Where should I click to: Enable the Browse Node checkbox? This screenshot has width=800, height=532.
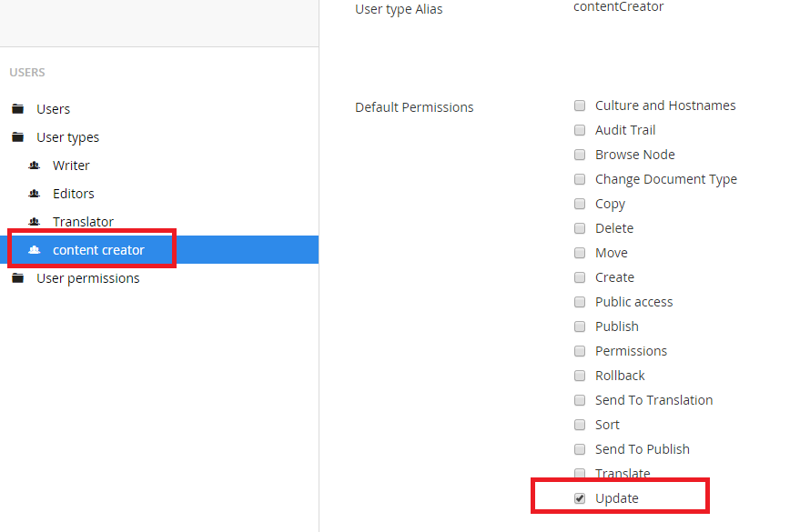(x=580, y=155)
